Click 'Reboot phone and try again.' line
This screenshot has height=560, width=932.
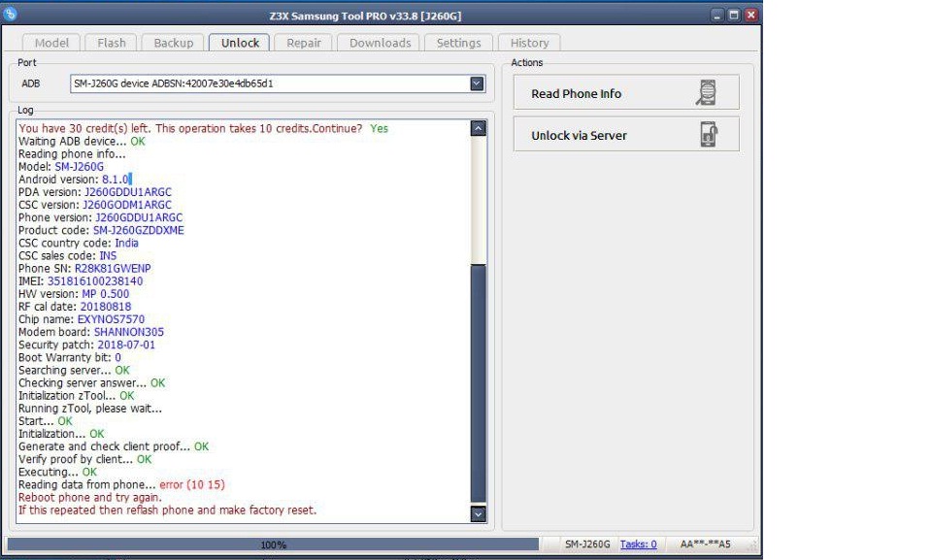[x=89, y=498]
